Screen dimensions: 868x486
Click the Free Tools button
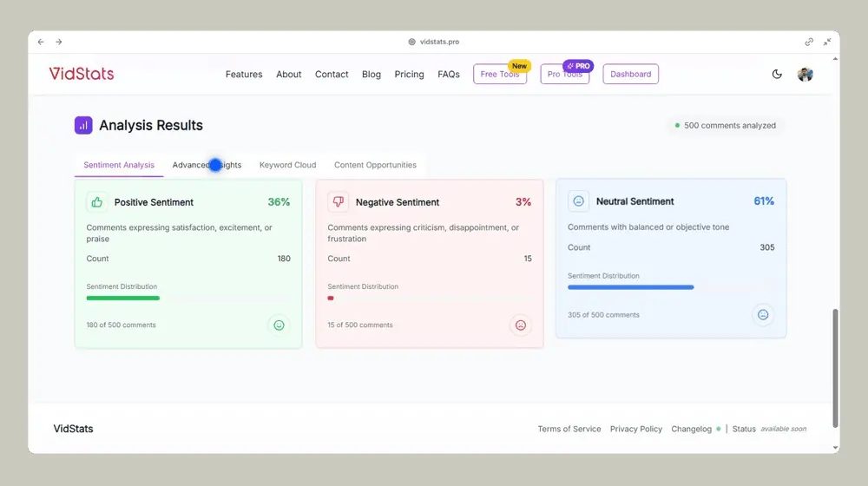click(500, 74)
